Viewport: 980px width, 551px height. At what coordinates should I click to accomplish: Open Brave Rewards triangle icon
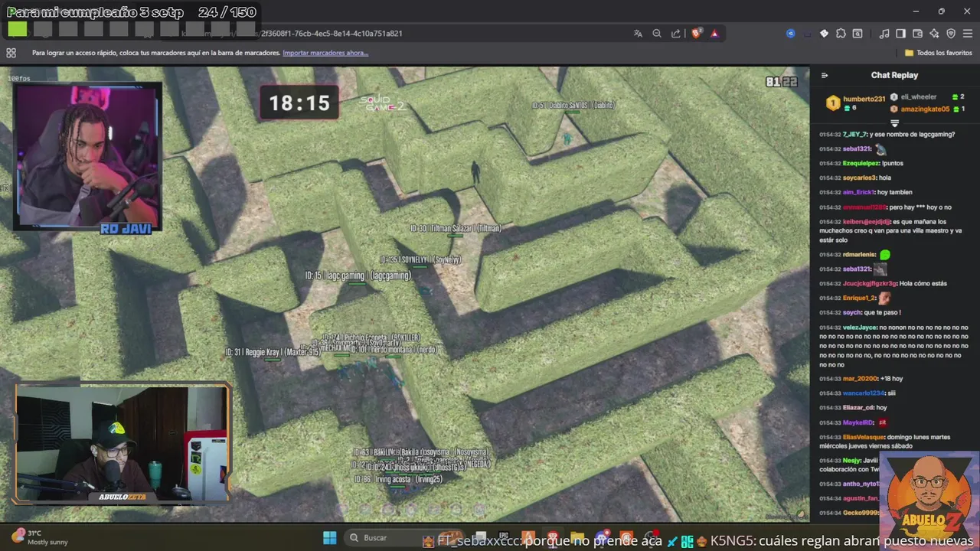tap(714, 34)
